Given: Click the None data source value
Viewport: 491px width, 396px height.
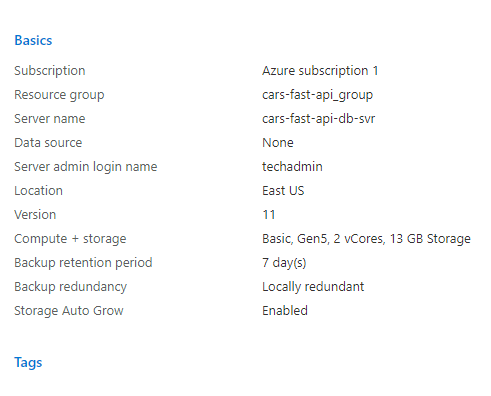Looking at the screenshot, I should coord(278,143).
